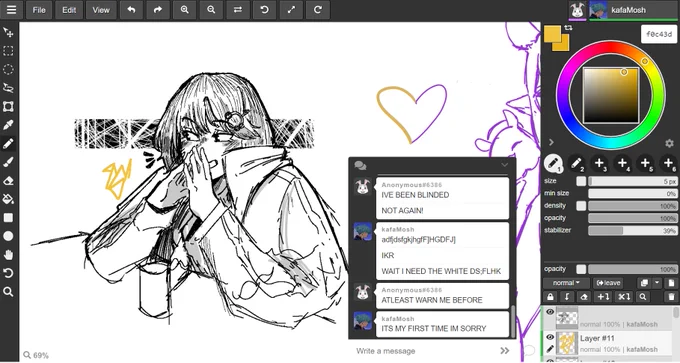Viewport: 680px width, 363px height.
Task: Select the Rectangle selection tool
Action: pos(8,51)
